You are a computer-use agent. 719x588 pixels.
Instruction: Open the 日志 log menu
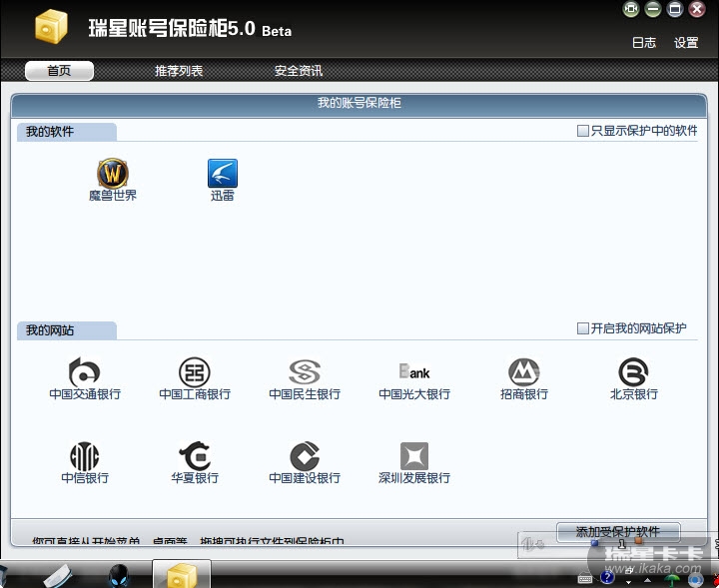(x=644, y=43)
